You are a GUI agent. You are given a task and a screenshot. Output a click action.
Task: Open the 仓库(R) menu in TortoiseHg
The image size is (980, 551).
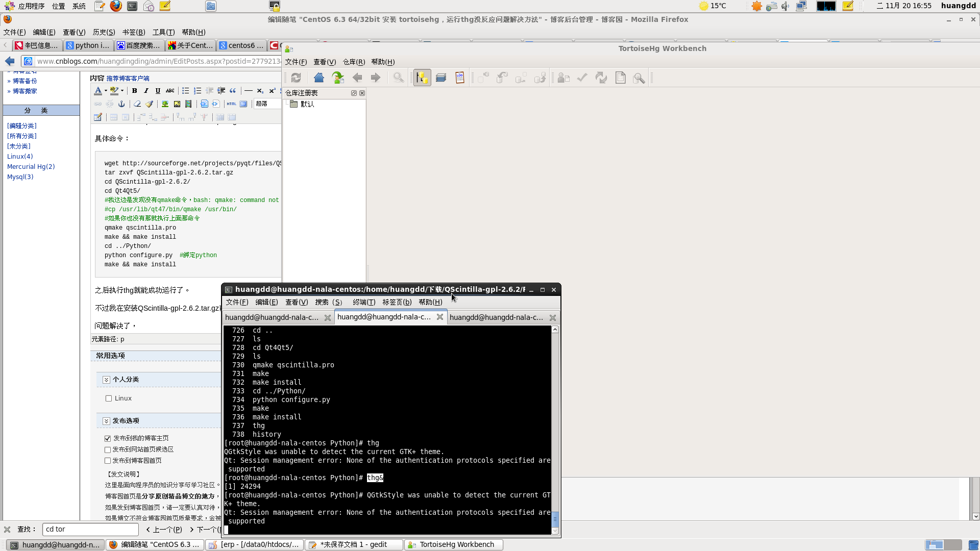click(354, 62)
